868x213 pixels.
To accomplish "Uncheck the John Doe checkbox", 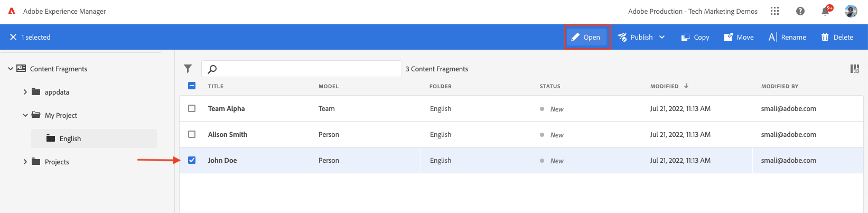I will (192, 160).
